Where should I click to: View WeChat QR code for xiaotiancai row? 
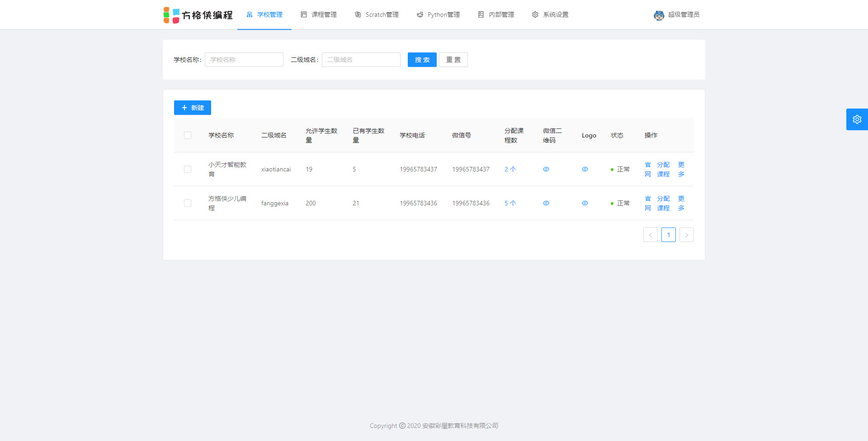click(x=546, y=169)
